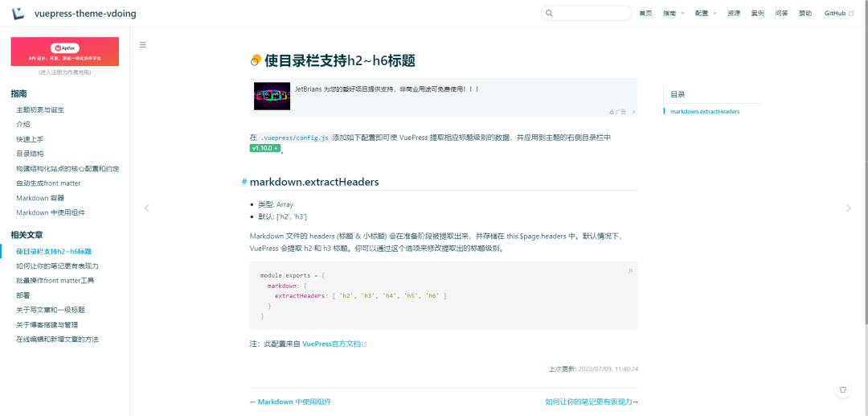This screenshot has height=416, width=868.
Task: Open sidebar item 主题初衷与诞生
Action: tap(40, 109)
